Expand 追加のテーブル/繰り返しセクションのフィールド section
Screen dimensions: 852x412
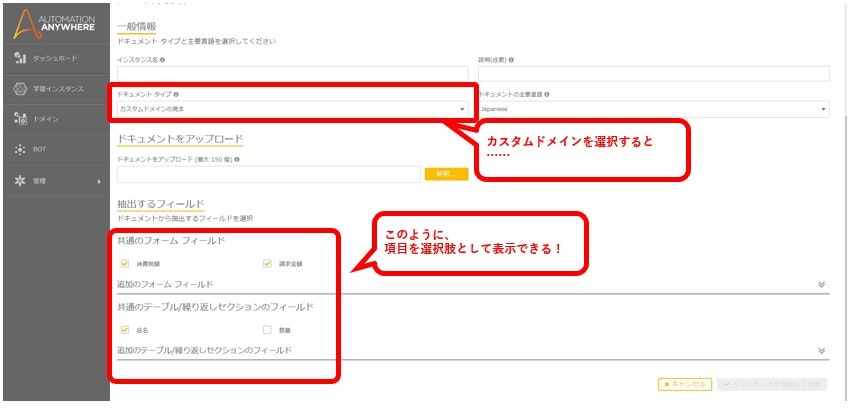point(822,351)
